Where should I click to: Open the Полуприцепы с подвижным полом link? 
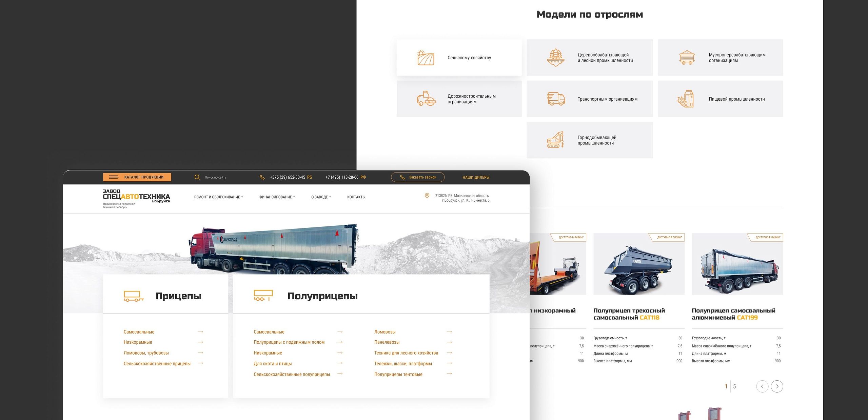coord(289,342)
